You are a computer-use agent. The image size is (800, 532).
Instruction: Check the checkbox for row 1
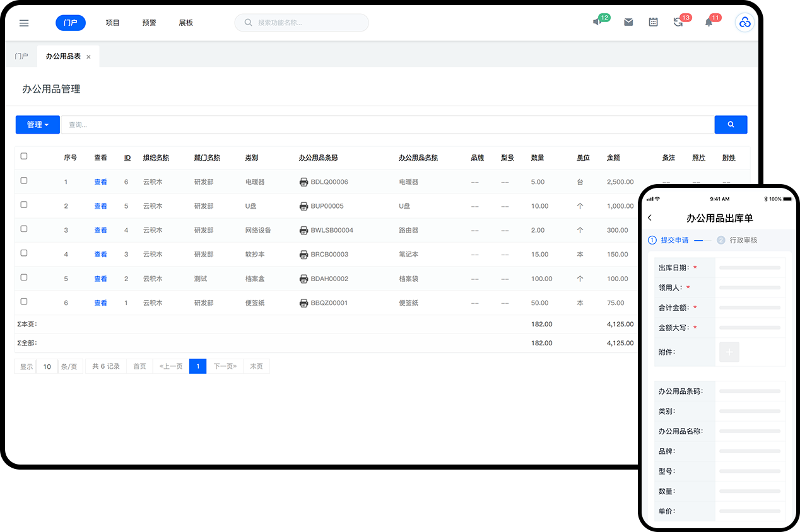coord(24,181)
